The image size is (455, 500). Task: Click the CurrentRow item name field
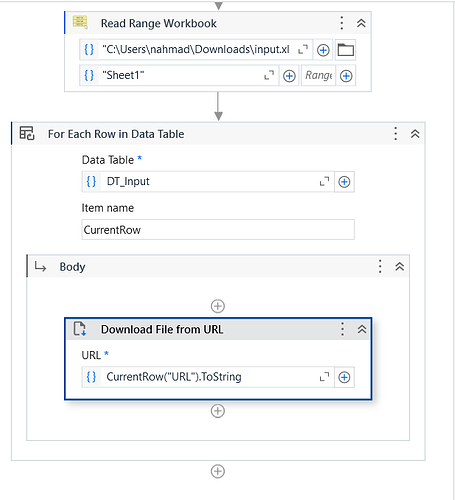[218, 230]
